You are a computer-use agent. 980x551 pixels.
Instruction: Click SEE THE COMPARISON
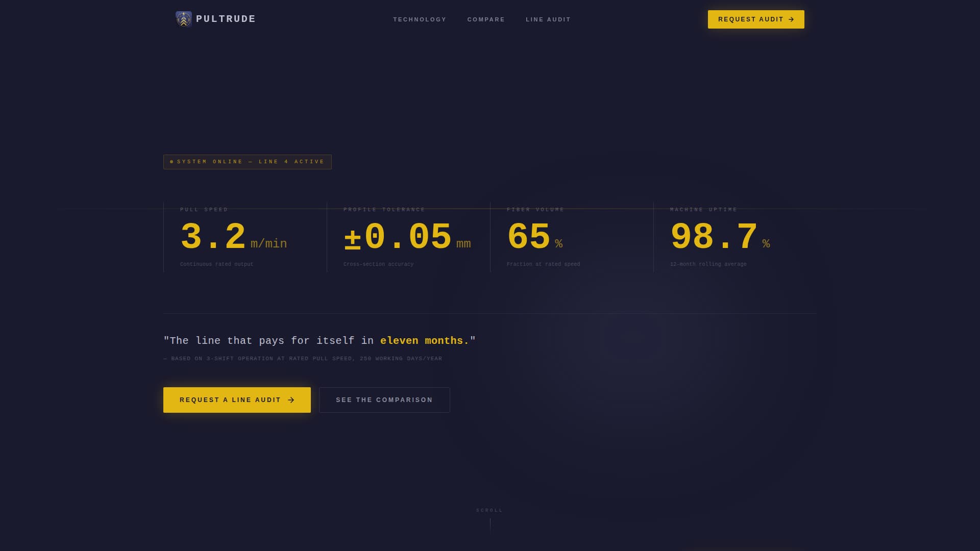[384, 400]
